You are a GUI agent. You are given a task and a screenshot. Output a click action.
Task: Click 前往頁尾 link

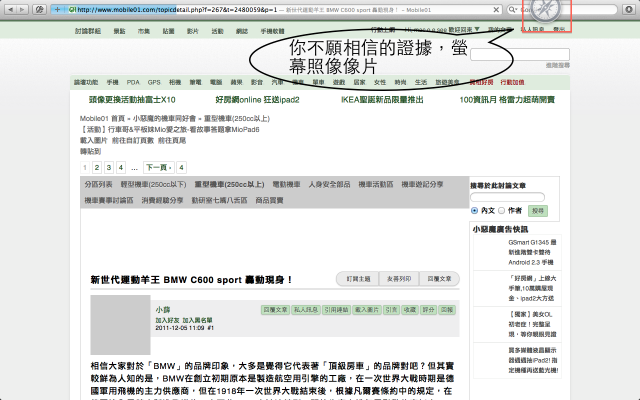172,140
